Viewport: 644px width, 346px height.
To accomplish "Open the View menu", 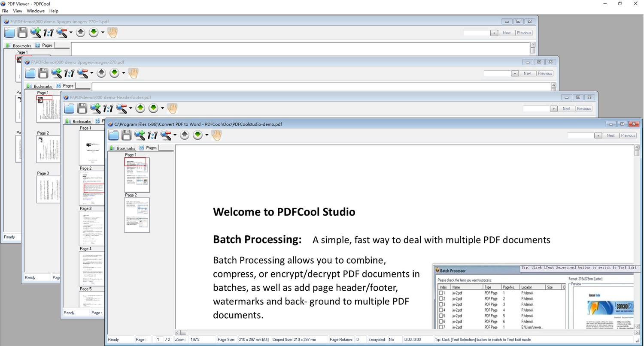I will (x=18, y=11).
